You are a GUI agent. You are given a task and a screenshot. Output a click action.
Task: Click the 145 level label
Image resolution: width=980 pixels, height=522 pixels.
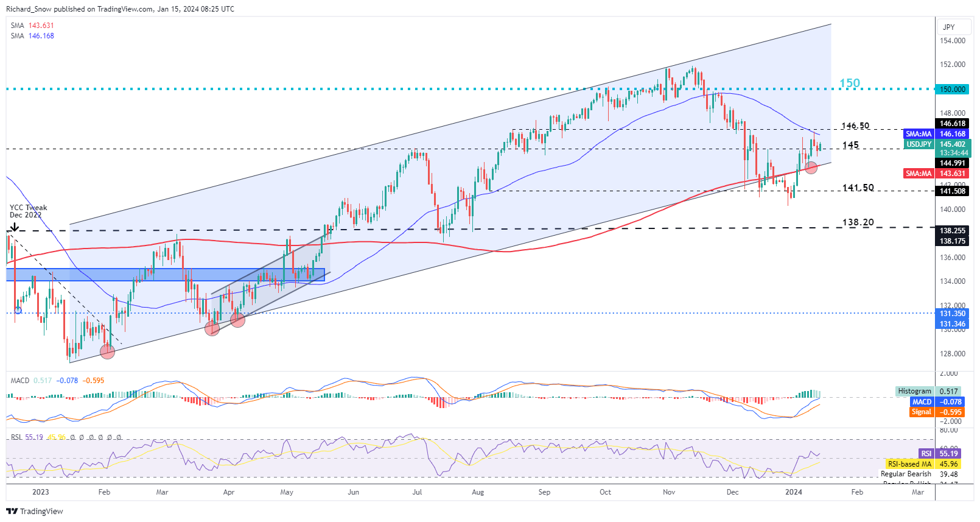tap(850, 145)
